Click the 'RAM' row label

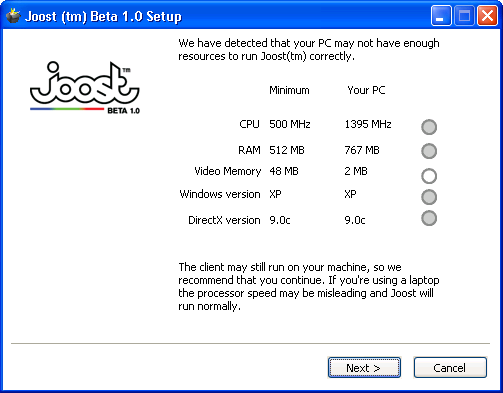pyautogui.click(x=249, y=150)
